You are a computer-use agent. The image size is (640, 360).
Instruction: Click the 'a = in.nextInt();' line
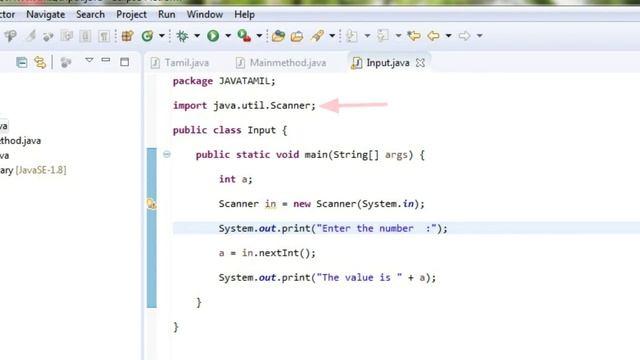click(267, 253)
